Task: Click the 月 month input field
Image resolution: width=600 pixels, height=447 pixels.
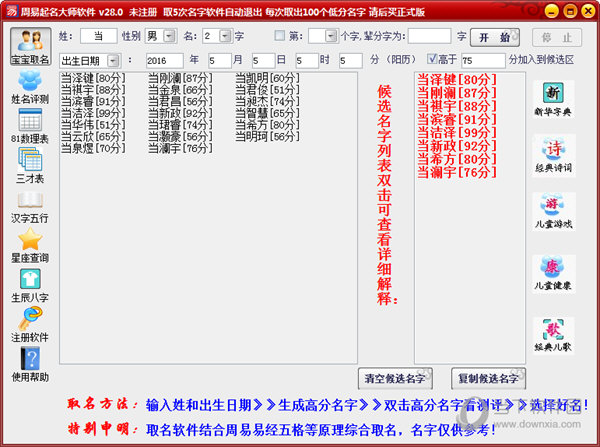Action: (220, 60)
